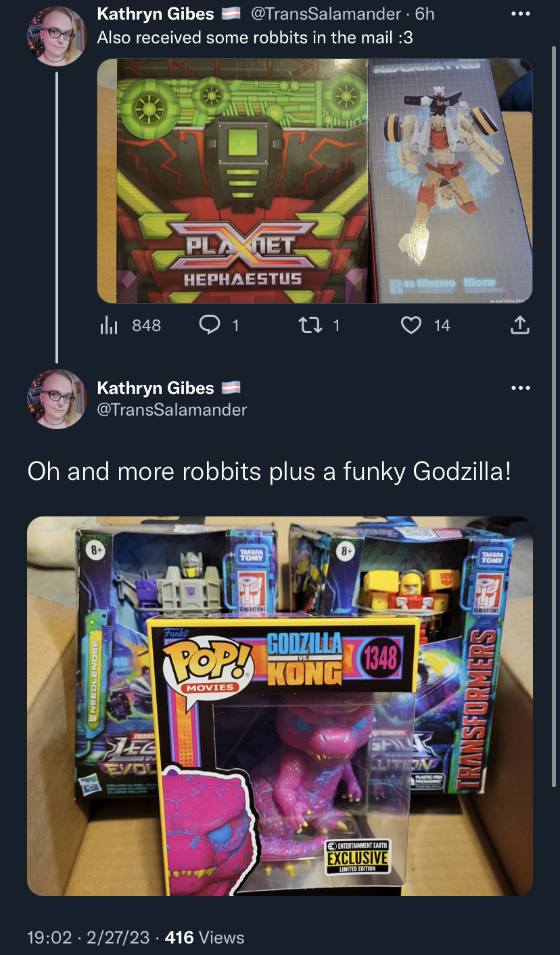The height and width of the screenshot is (955, 560).
Task: Like the tweet showing 14 likes
Action: pos(425,326)
